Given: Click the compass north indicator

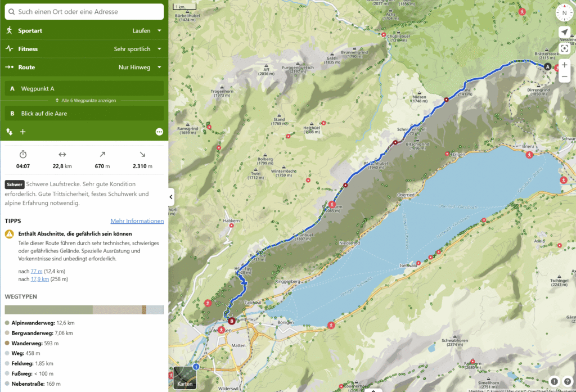Looking at the screenshot, I should [x=564, y=13].
